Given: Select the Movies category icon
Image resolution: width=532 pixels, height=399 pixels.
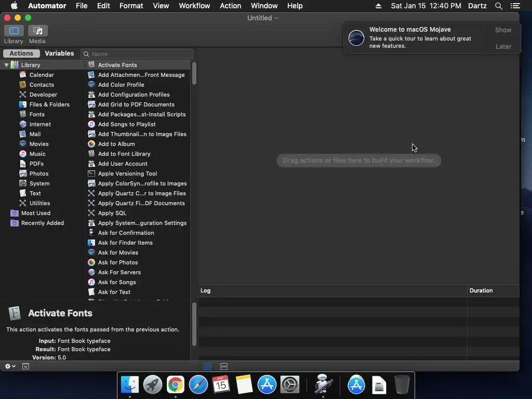Looking at the screenshot, I should [23, 144].
